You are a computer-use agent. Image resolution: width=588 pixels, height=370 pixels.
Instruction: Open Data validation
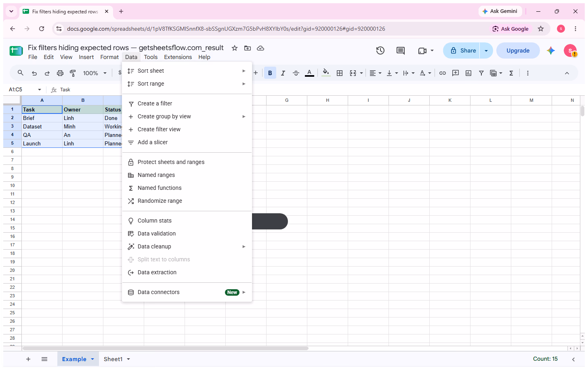coord(187,233)
